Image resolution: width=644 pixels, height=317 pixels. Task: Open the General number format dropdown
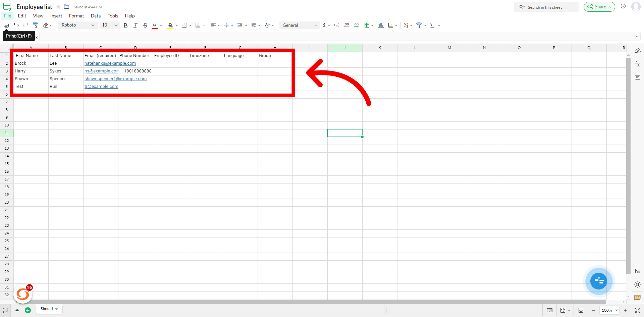(299, 25)
